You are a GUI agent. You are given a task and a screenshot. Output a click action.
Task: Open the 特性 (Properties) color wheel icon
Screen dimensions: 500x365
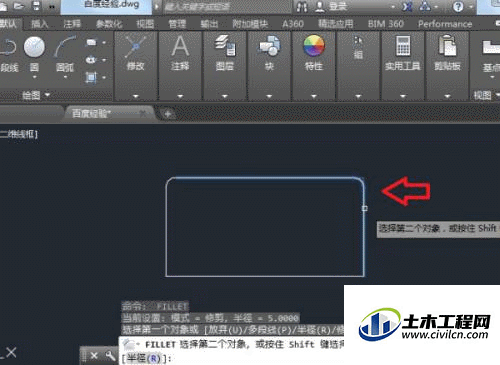(314, 45)
